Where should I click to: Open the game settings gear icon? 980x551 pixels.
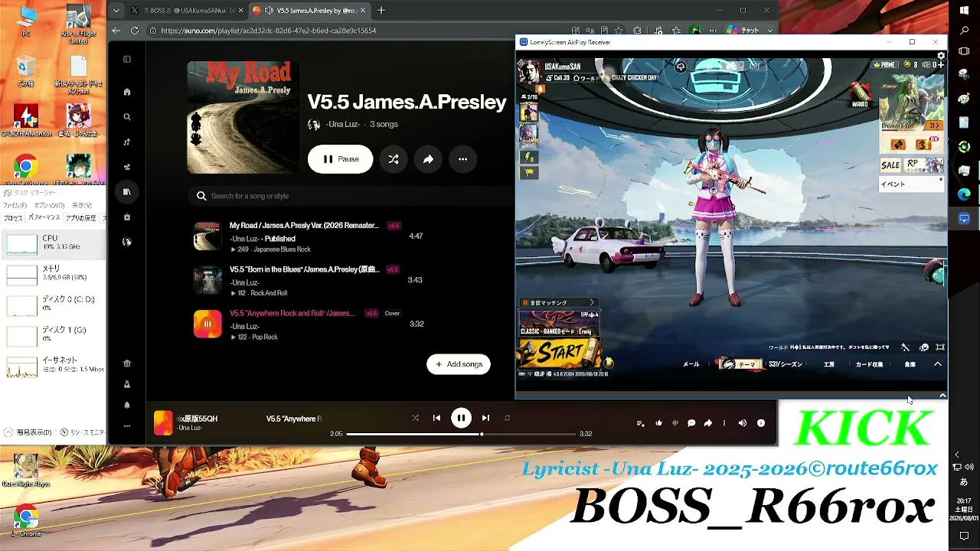pyautogui.click(x=941, y=55)
